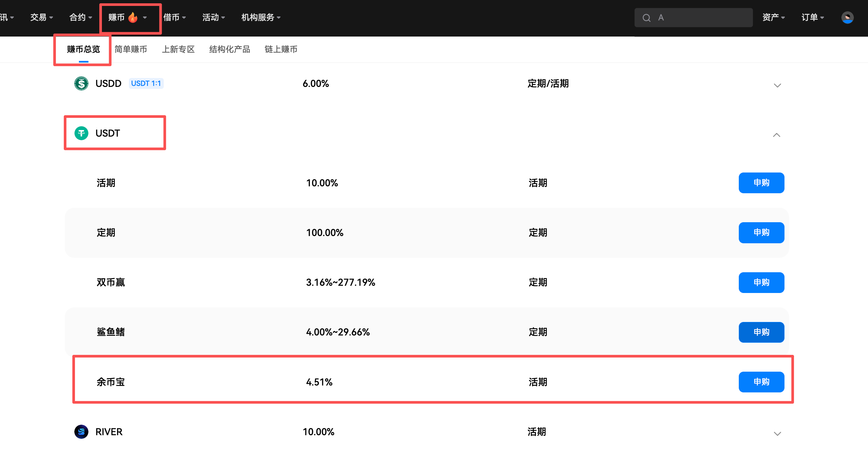Expand the RIVER row chevron
Screen dimensions: 868x451
777,434
